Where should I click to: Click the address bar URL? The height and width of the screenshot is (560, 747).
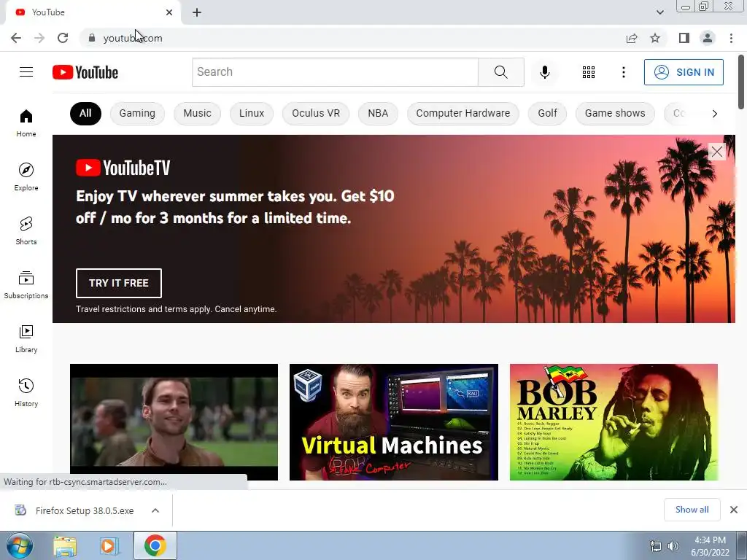133,38
